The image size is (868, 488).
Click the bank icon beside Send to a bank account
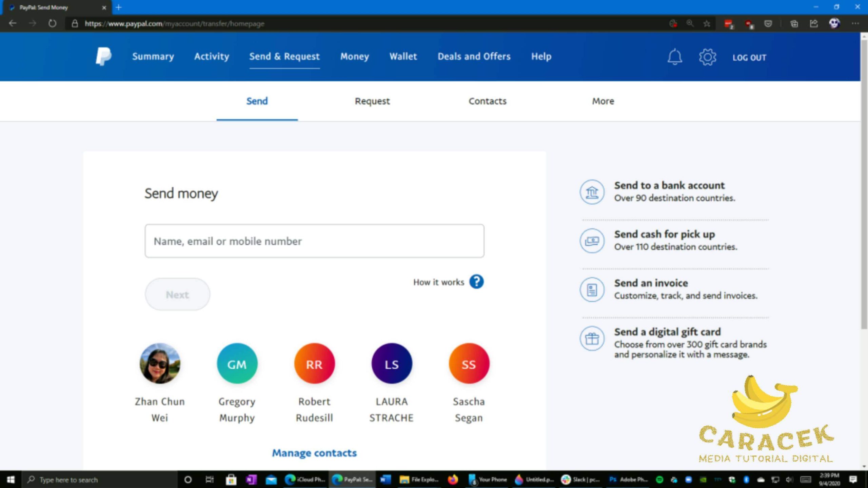pyautogui.click(x=592, y=192)
